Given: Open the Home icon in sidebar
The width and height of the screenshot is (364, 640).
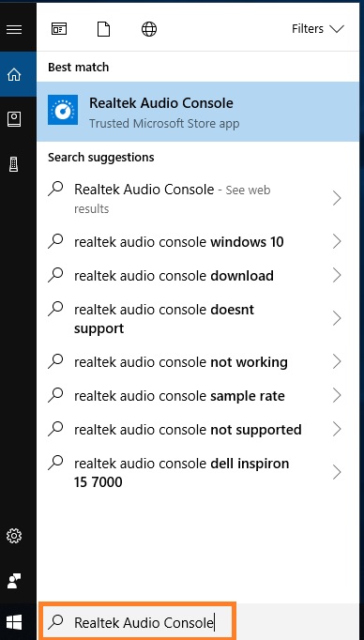Looking at the screenshot, I should [14, 74].
